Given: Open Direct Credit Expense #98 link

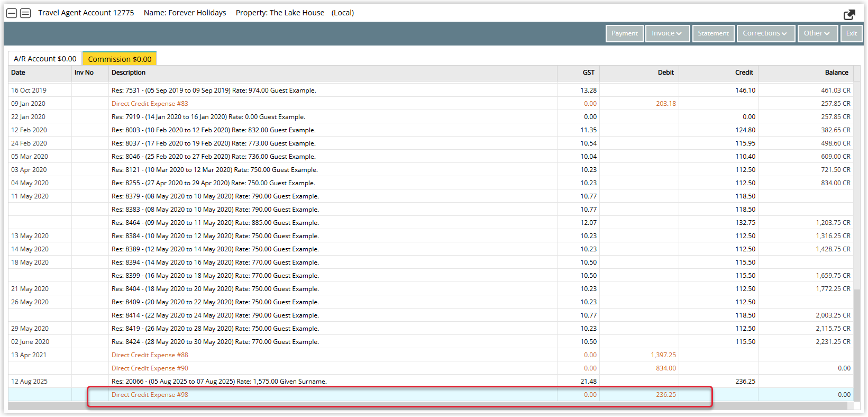Looking at the screenshot, I should tap(150, 395).
